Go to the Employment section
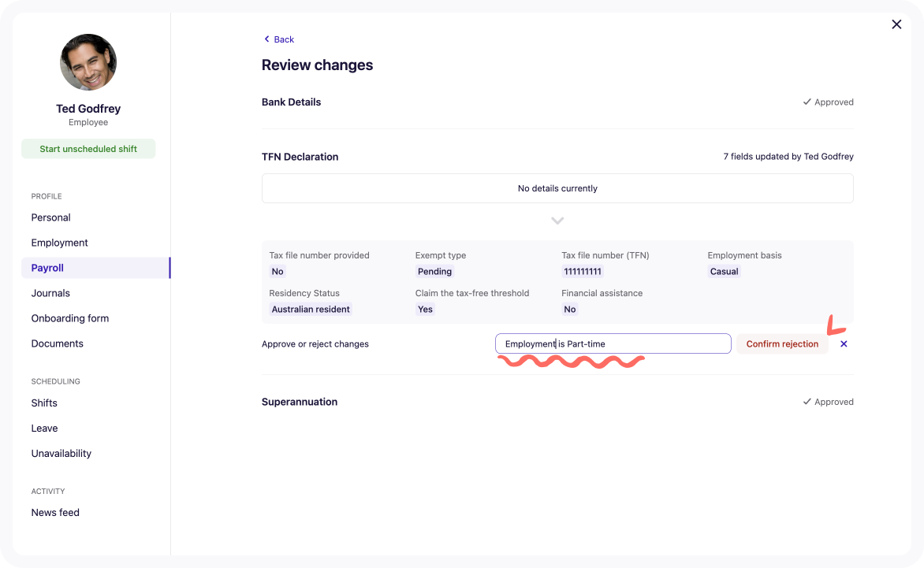This screenshot has width=924, height=568. [59, 243]
